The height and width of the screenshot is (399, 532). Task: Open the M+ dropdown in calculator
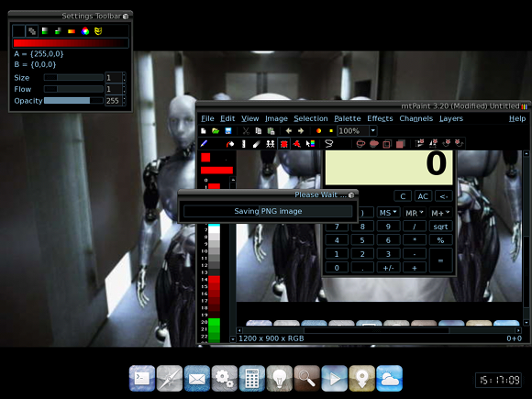[x=440, y=213]
